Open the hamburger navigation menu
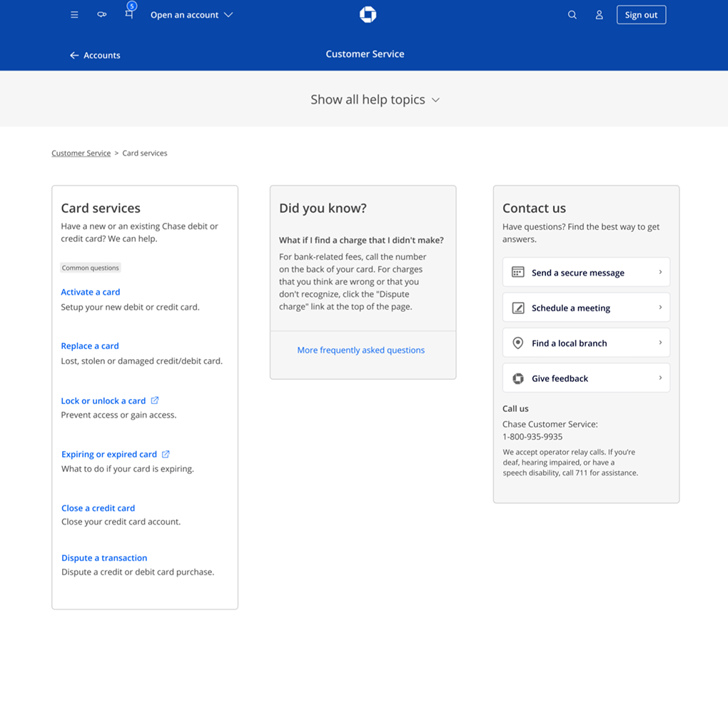Viewport: 728px width, 701px height. pyautogui.click(x=74, y=15)
